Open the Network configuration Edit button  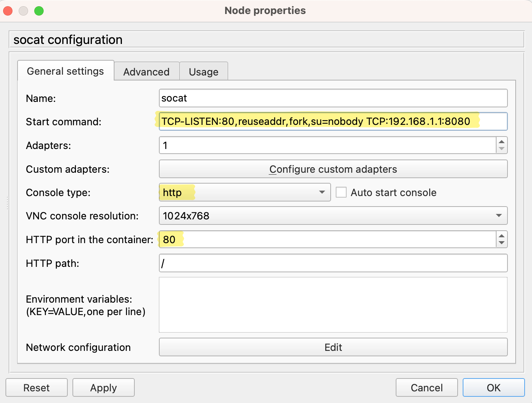tap(333, 347)
